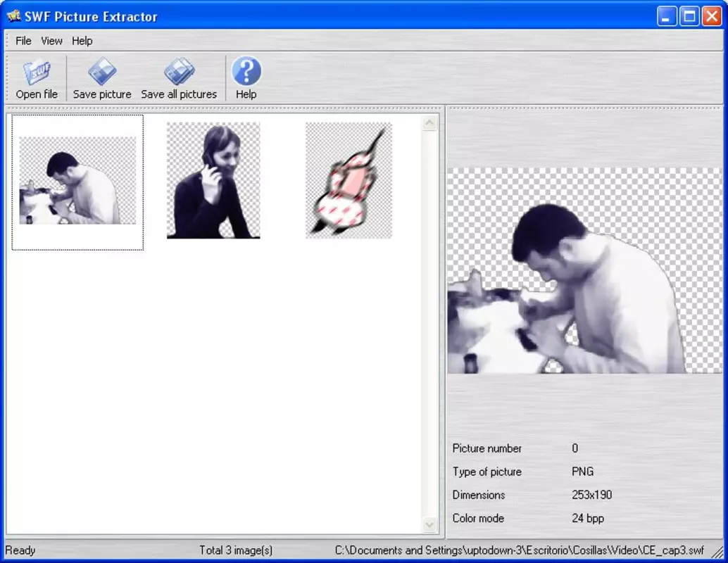This screenshot has width=728, height=563.
Task: Click the "Ready" status bar text
Action: [20, 550]
